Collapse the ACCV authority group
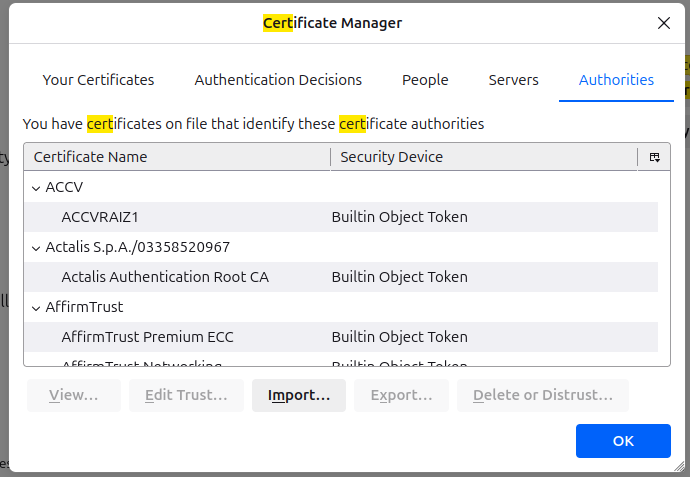Image resolution: width=690 pixels, height=477 pixels. pyautogui.click(x=36, y=187)
